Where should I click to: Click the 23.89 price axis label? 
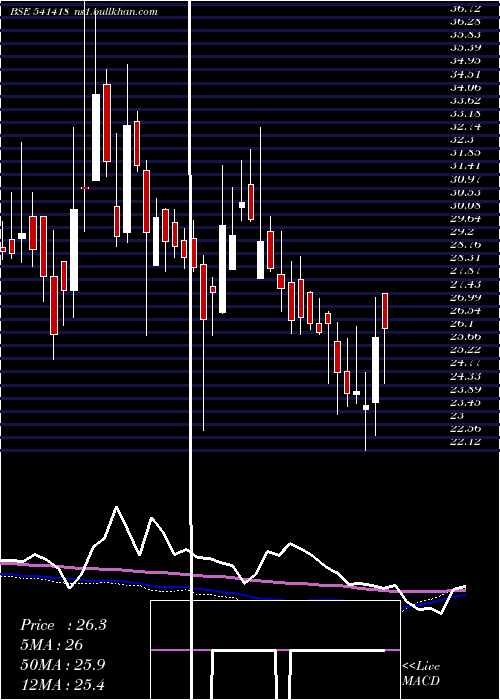coord(466,389)
